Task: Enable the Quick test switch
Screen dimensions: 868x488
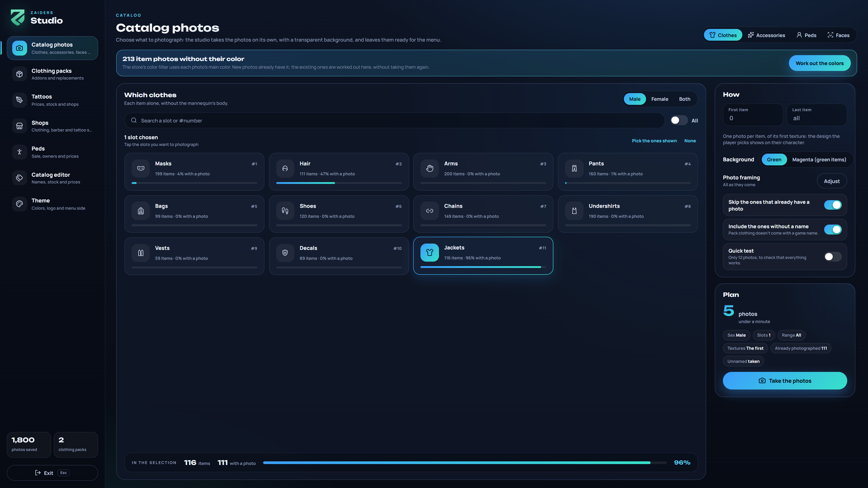Action: point(833,257)
